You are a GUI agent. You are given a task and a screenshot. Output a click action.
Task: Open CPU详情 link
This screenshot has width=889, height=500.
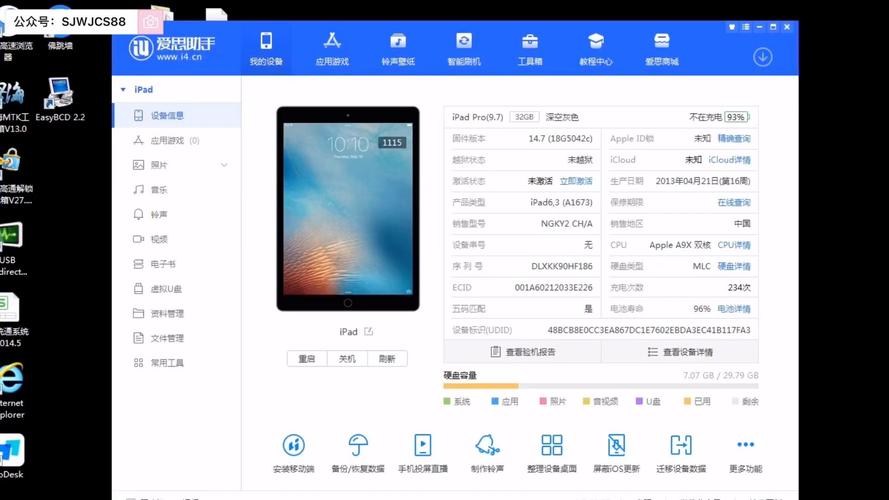click(x=734, y=245)
